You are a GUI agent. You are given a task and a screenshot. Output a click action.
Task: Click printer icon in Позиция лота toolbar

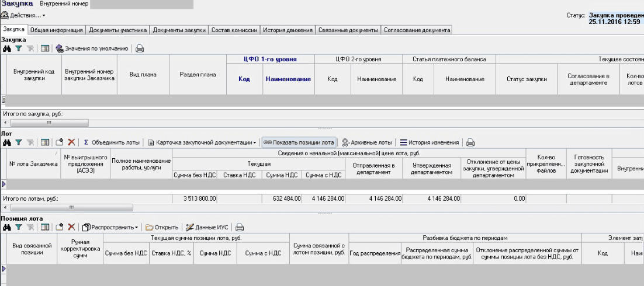tap(239, 227)
